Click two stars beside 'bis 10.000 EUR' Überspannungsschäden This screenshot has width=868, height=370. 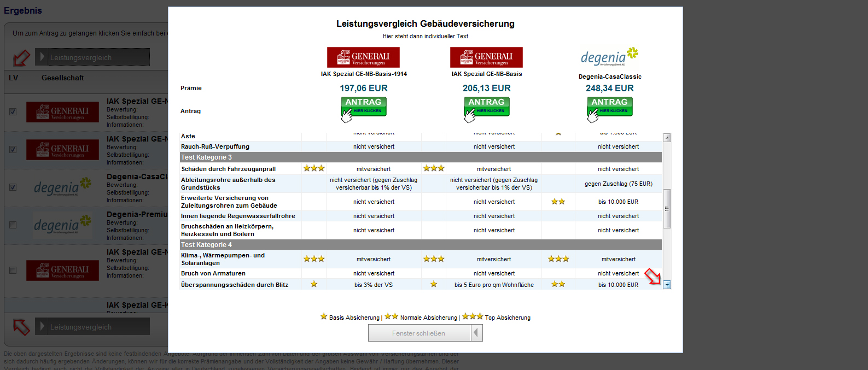point(558,284)
